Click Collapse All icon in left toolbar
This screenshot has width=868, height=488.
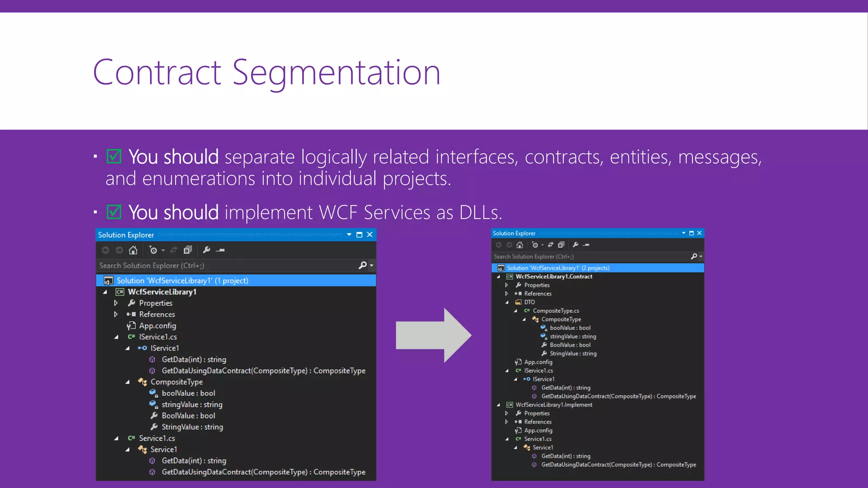click(188, 250)
